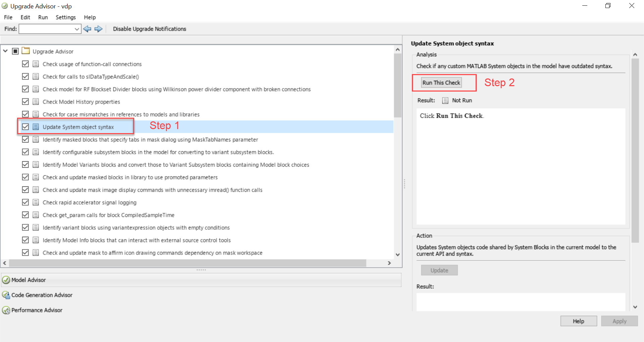Open the Settings menu
This screenshot has width=644, height=342.
tap(65, 17)
